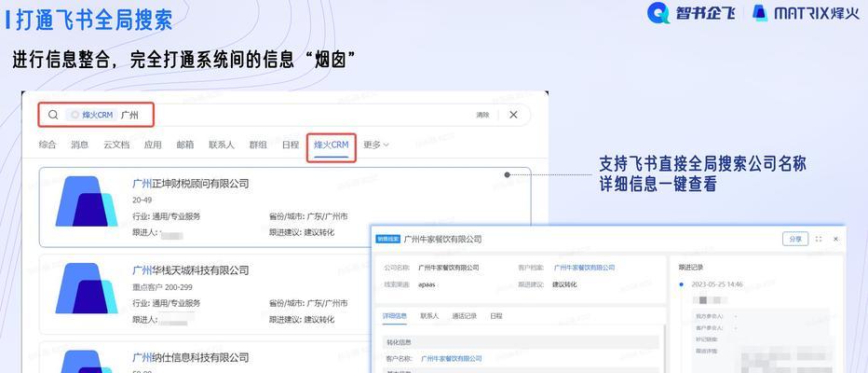Image resolution: width=868 pixels, height=373 pixels.
Task: Close the 广州牛家餐饮有限公司 detail panel
Action: coord(836,239)
